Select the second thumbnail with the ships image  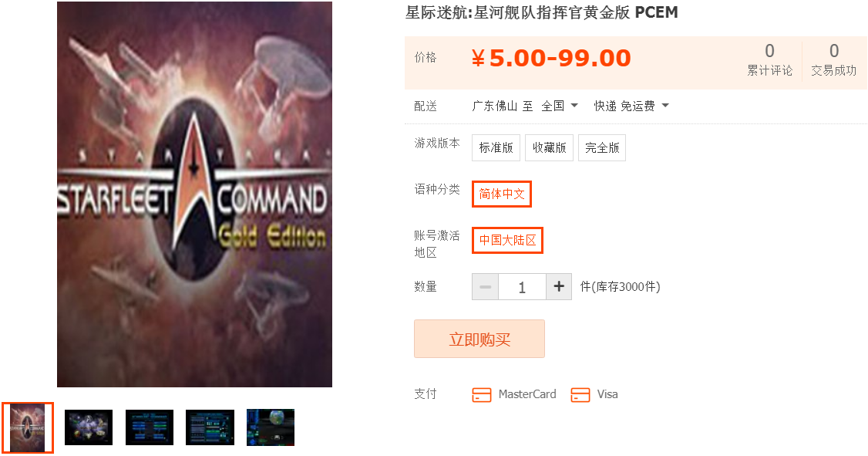tap(89, 427)
